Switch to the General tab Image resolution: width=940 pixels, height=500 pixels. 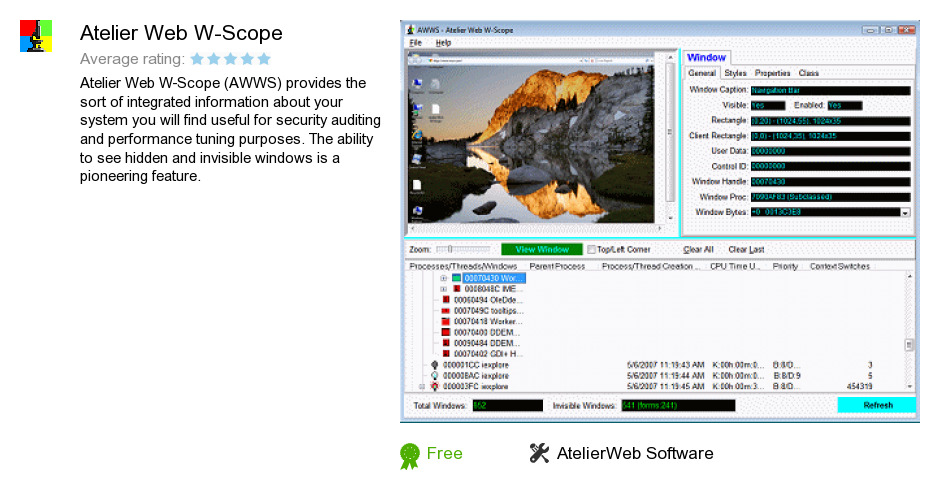pos(701,73)
